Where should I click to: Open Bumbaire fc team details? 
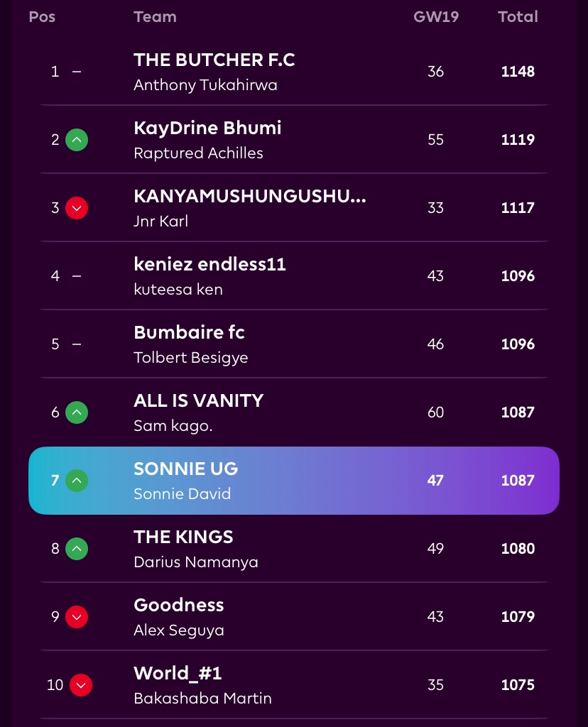(x=189, y=333)
